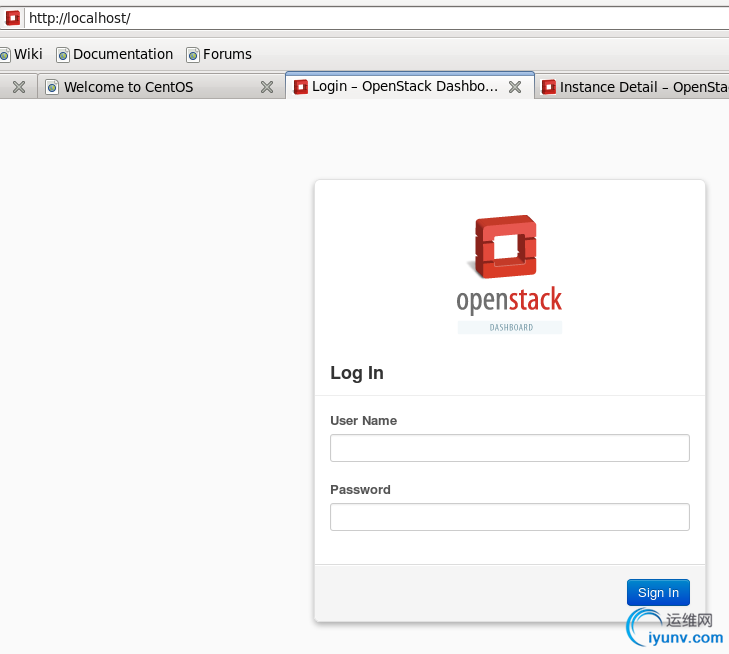Switch to the Welcome to CentOS tab
The image size is (729, 654).
(x=161, y=87)
